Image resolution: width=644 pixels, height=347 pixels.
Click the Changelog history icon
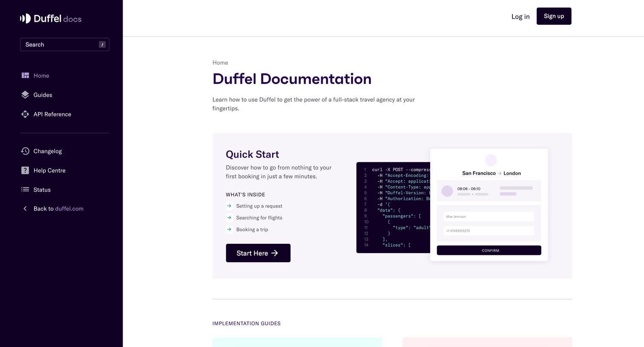(25, 151)
